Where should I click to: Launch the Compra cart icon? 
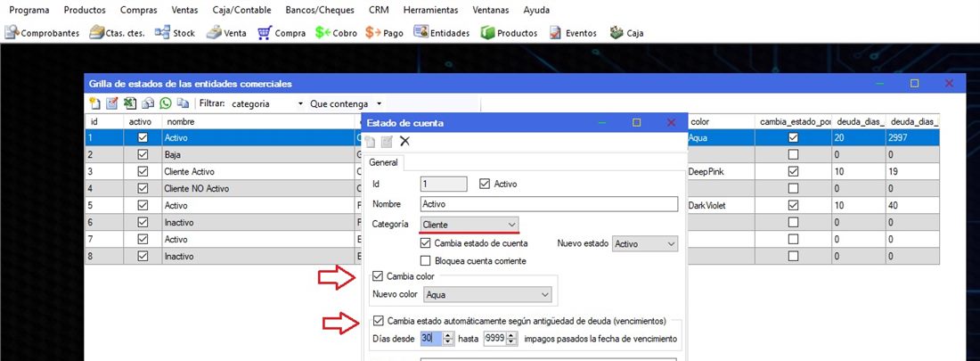click(282, 33)
